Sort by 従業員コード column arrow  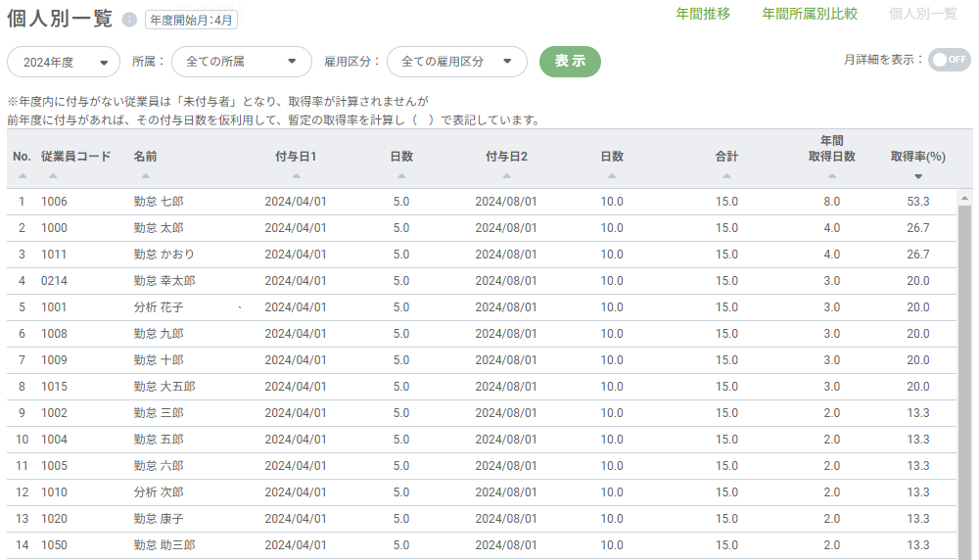pyautogui.click(x=53, y=176)
